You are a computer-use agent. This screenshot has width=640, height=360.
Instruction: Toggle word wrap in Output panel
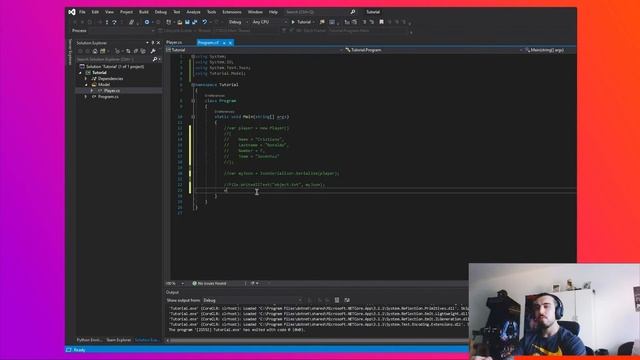347,300
